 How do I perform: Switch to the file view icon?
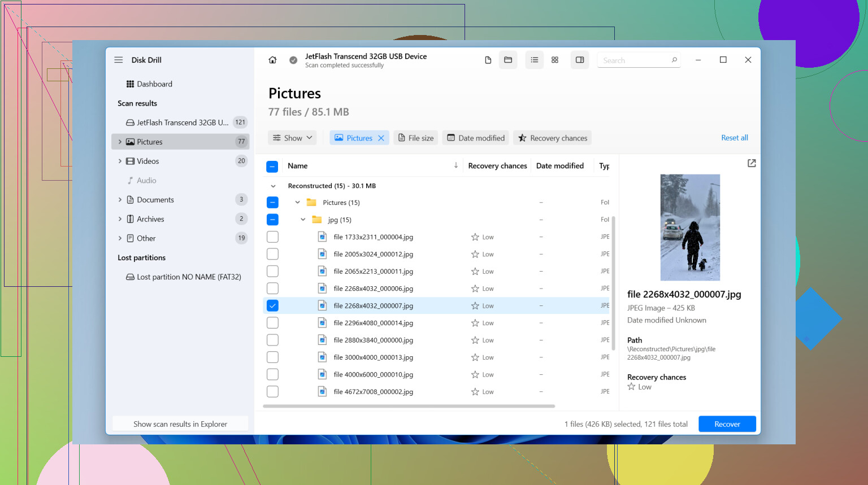pyautogui.click(x=488, y=60)
